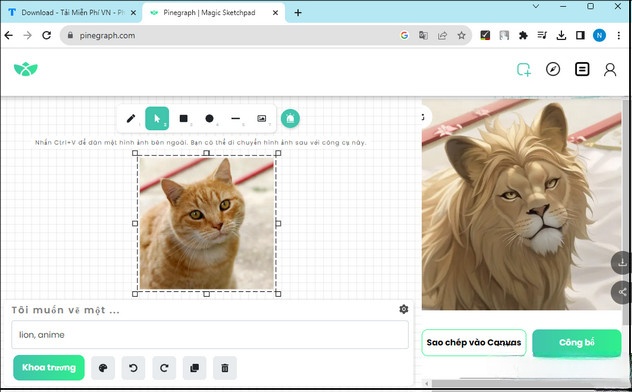Reload the pinegraph.com page
The image size is (632, 392).
tap(47, 35)
